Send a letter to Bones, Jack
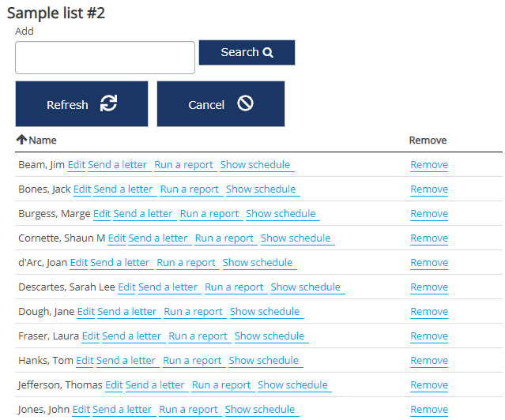 123,189
